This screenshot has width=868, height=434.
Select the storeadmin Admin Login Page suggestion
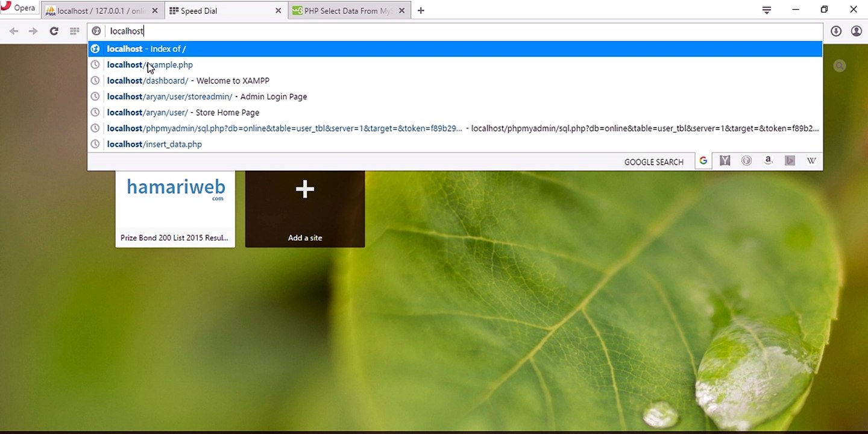tap(455, 96)
